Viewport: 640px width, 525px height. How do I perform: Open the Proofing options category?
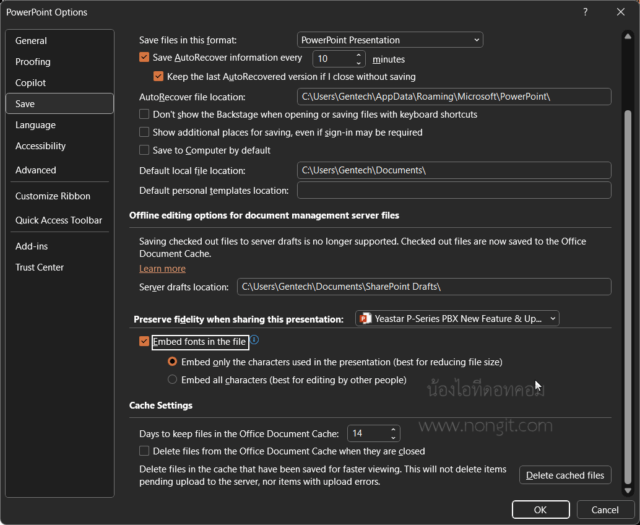[x=60, y=62]
